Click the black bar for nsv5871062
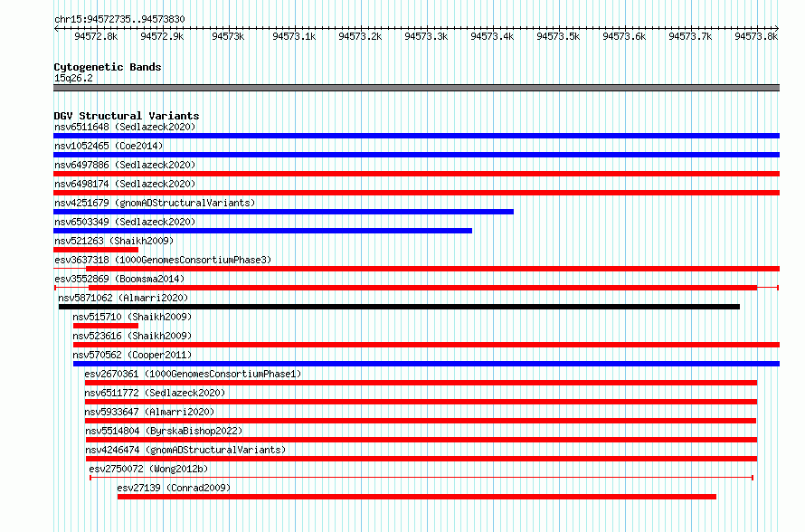The image size is (805, 532). 399,307
